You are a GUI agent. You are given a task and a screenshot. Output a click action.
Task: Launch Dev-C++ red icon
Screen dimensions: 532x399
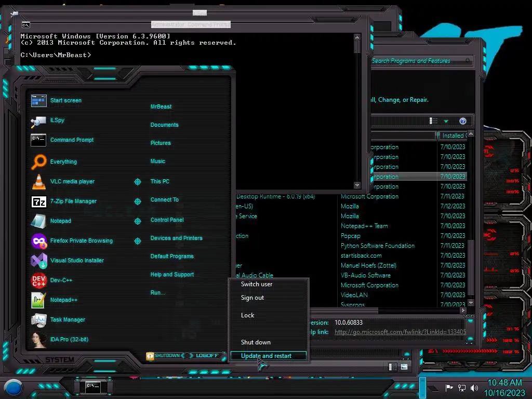click(38, 280)
